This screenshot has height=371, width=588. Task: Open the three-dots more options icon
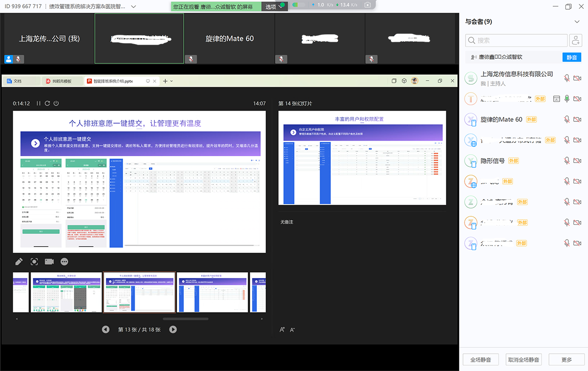click(64, 262)
